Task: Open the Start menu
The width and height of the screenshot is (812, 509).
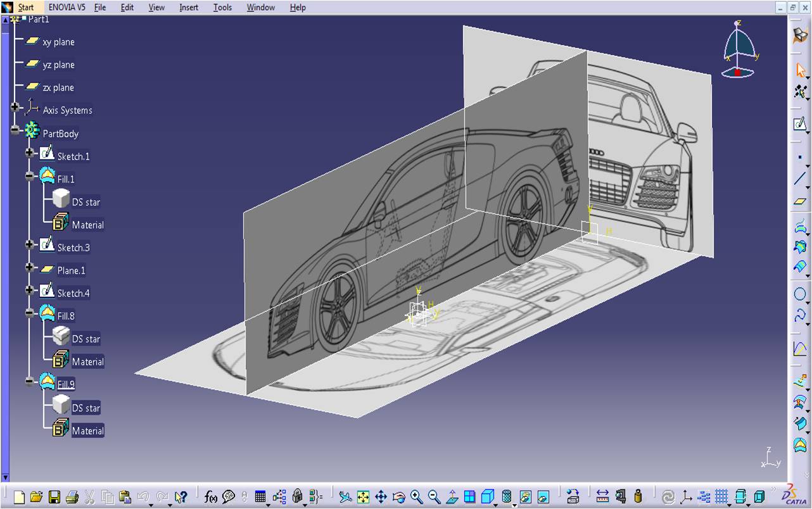Action: coord(26,8)
